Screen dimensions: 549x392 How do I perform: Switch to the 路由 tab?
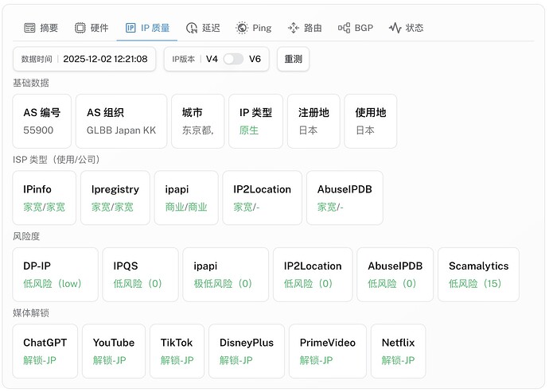coord(305,28)
